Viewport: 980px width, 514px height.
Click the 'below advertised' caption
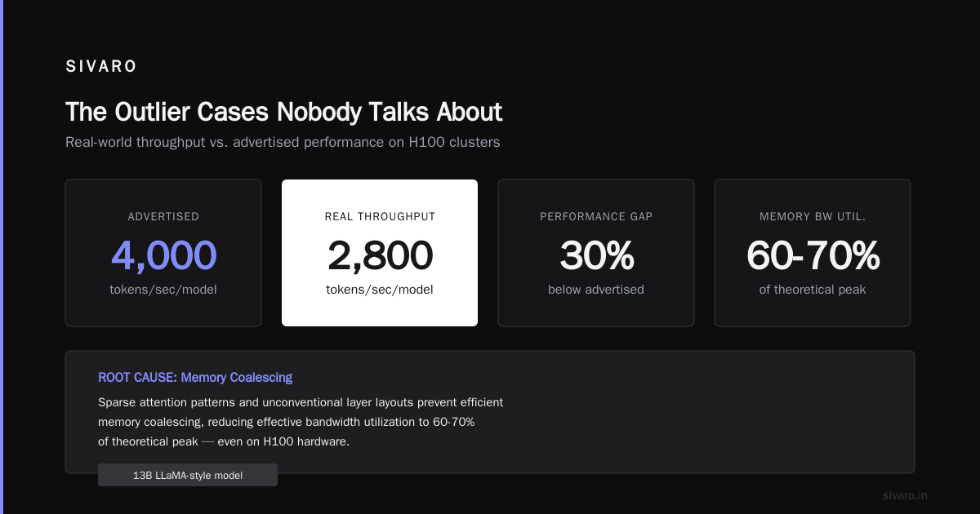point(596,290)
